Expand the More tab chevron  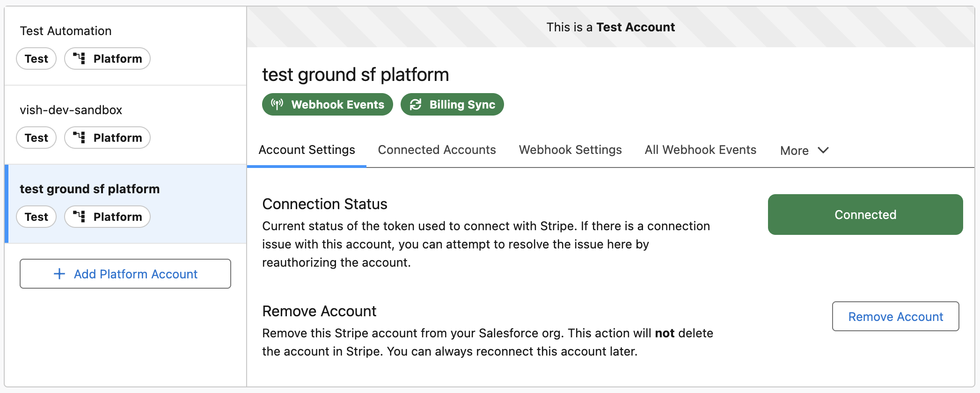(x=823, y=150)
